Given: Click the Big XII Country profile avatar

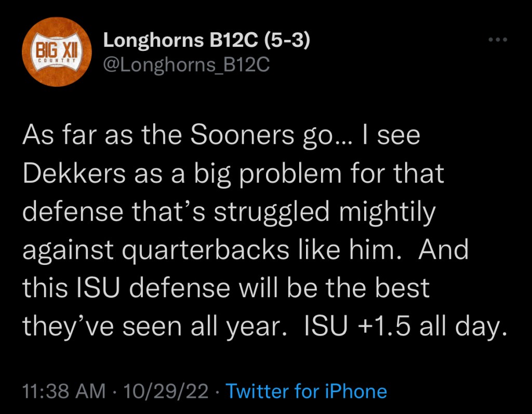Looking at the screenshot, I should point(57,57).
